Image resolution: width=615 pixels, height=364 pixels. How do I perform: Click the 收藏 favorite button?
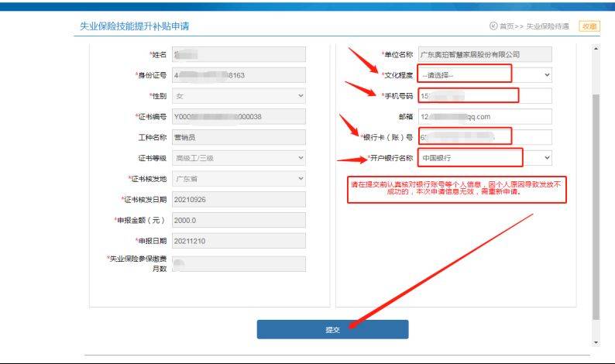[589, 26]
